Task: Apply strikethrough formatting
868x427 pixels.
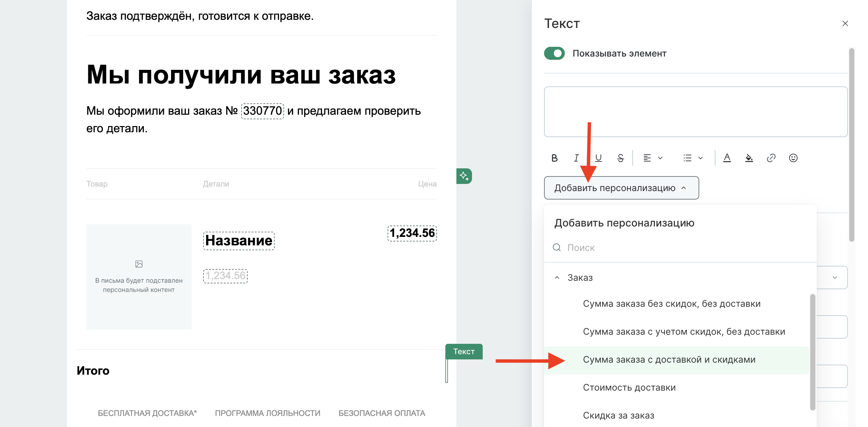Action: pos(620,158)
